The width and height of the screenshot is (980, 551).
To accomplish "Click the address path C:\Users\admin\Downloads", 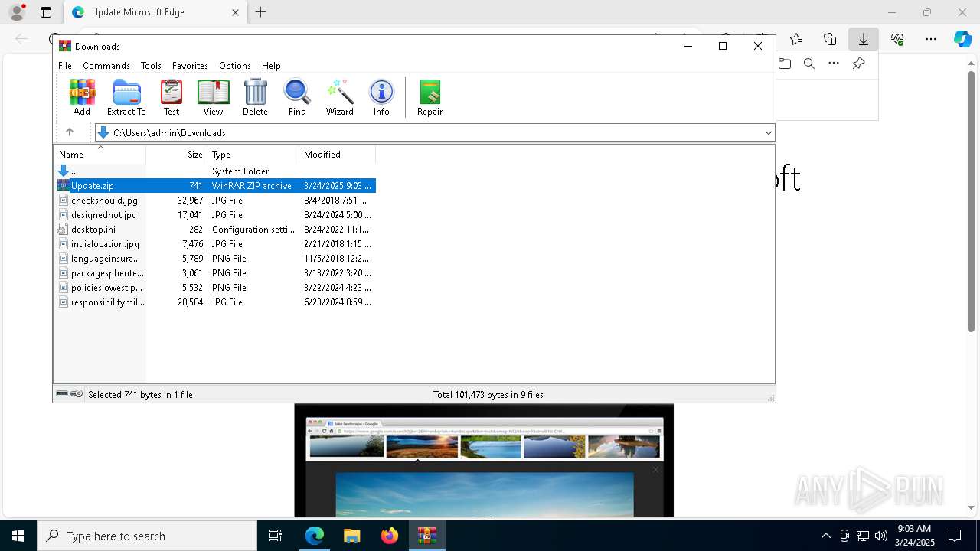I will (169, 132).
